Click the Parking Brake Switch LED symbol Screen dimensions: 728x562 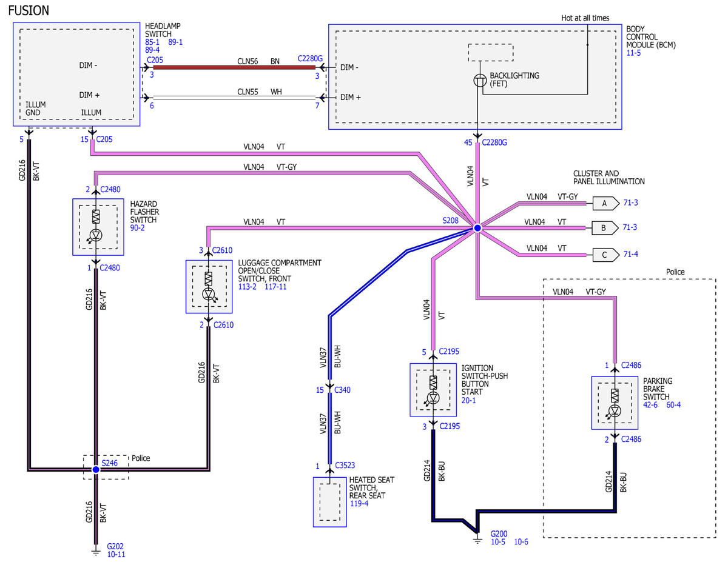[x=615, y=411]
